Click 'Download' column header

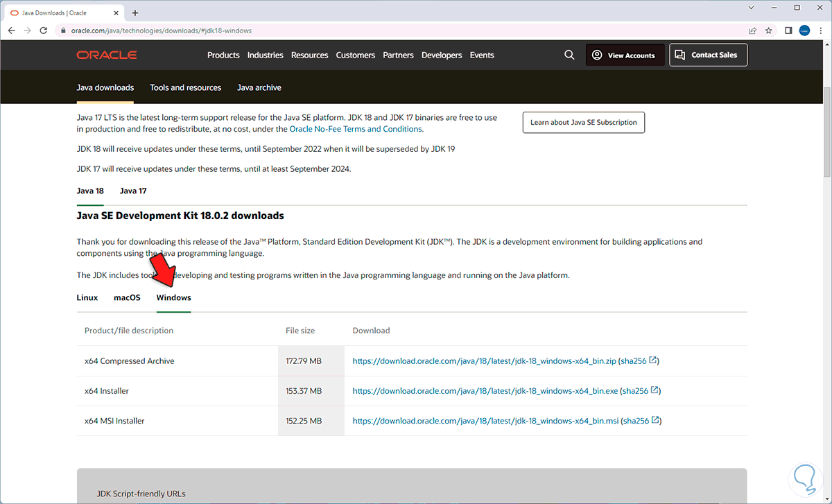click(x=372, y=330)
